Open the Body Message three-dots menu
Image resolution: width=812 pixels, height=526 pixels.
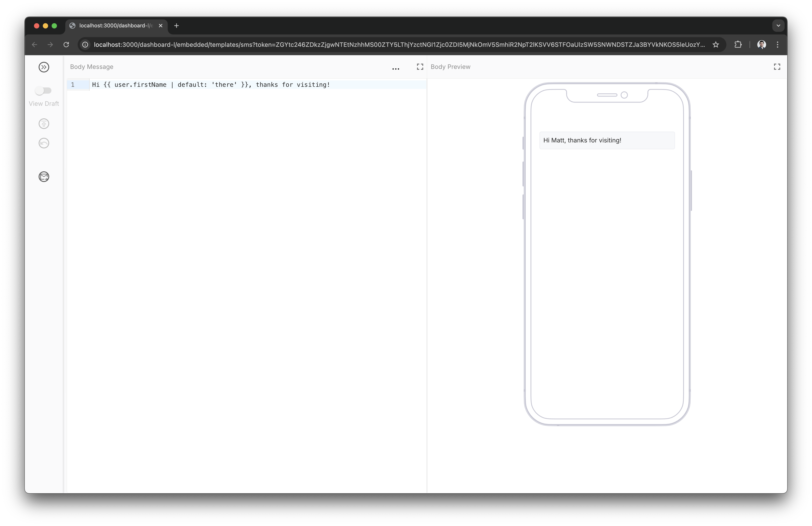pyautogui.click(x=395, y=69)
